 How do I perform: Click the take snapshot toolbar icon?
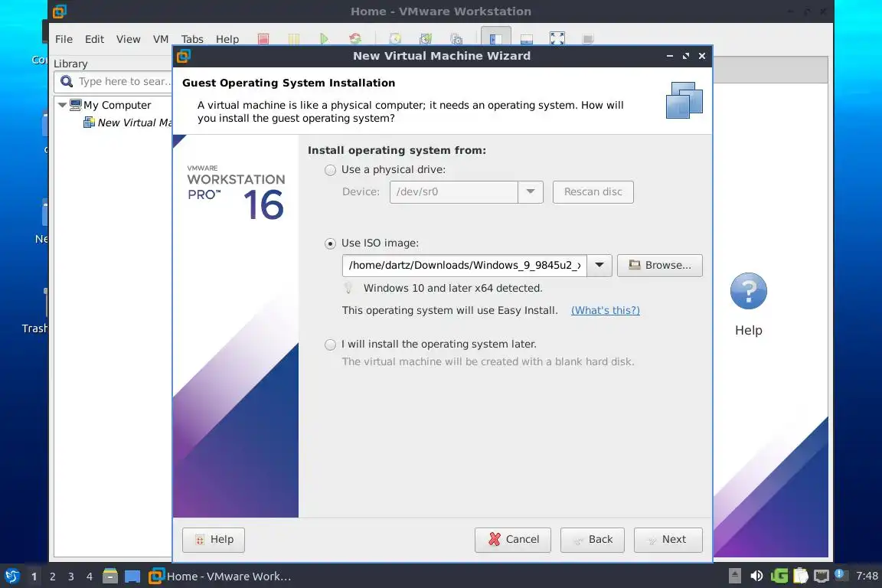click(x=395, y=39)
